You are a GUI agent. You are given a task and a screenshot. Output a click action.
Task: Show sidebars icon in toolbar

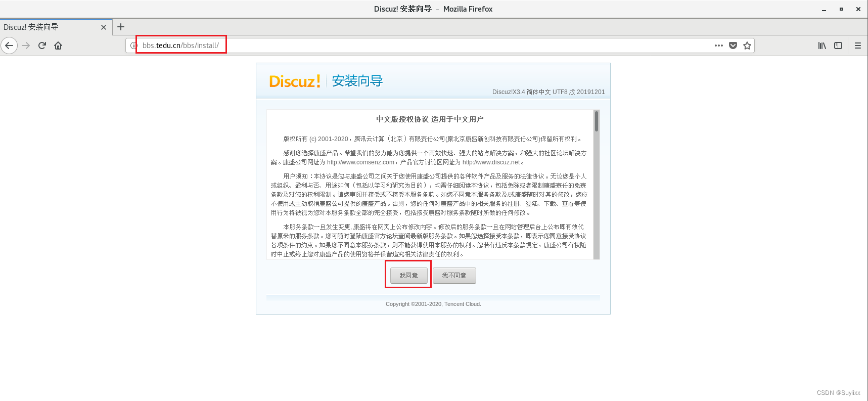click(x=838, y=46)
